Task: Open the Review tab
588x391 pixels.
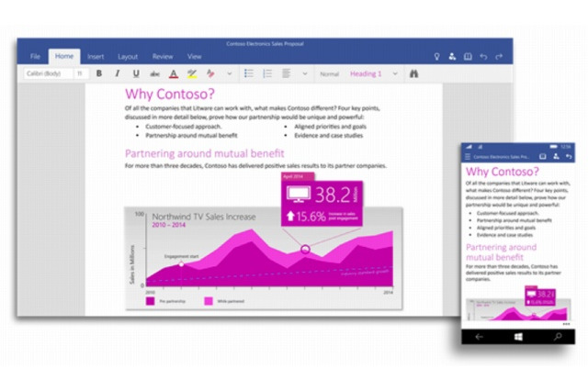Action: 163,57
